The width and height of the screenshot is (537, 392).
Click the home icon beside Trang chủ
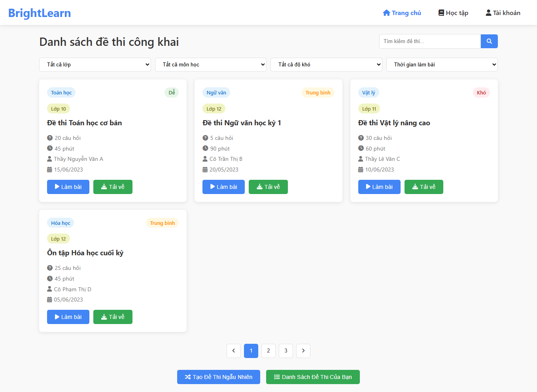coord(387,13)
